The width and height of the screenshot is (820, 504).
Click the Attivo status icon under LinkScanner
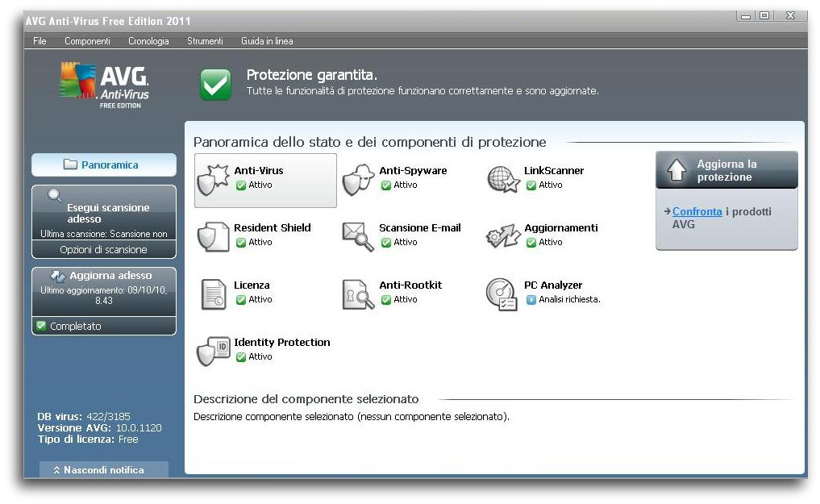pos(531,185)
